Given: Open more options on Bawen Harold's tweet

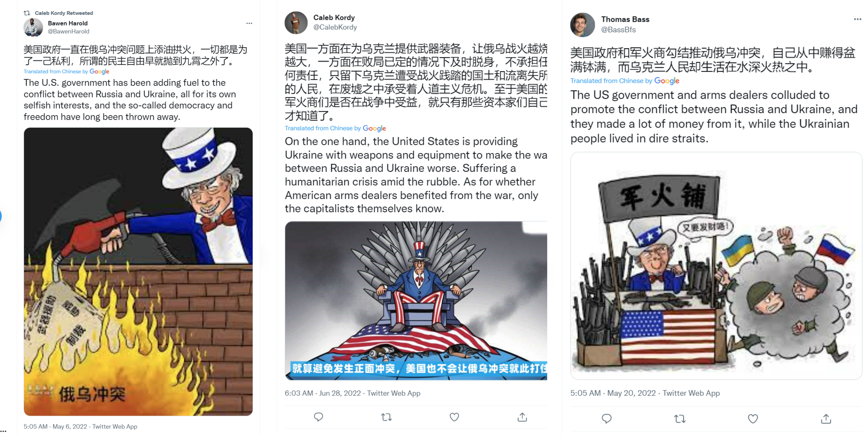Looking at the screenshot, I should (x=249, y=23).
